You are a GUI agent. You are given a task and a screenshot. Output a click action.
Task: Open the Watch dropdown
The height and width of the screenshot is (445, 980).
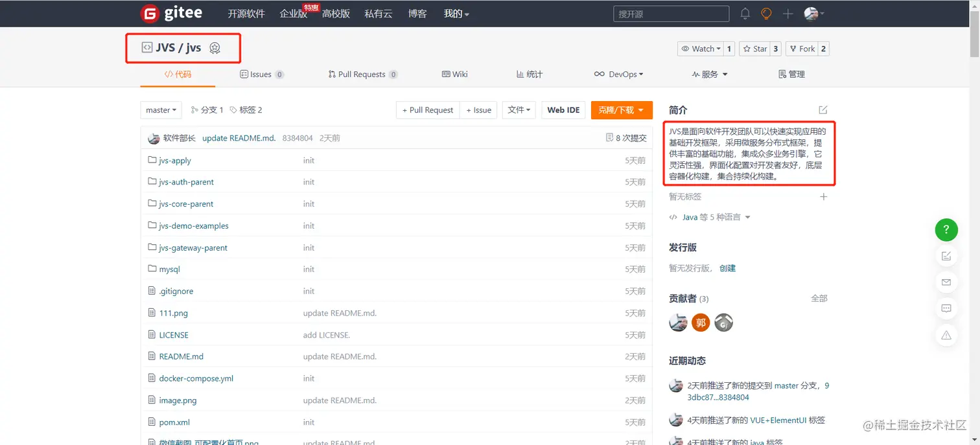(699, 49)
